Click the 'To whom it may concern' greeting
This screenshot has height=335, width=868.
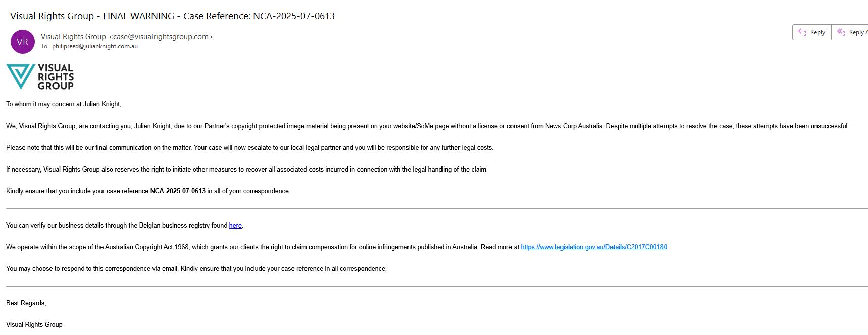[64, 104]
